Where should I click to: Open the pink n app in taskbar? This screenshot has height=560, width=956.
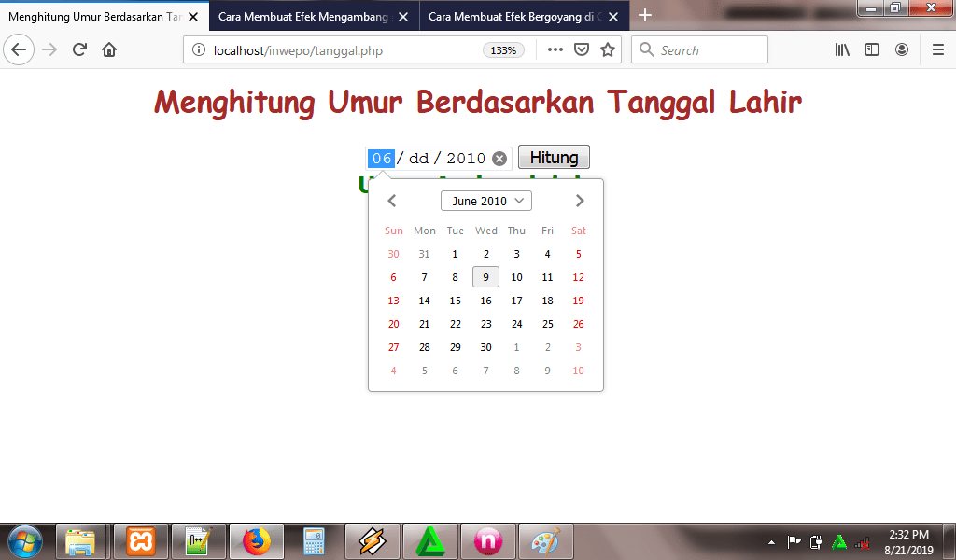pos(487,541)
